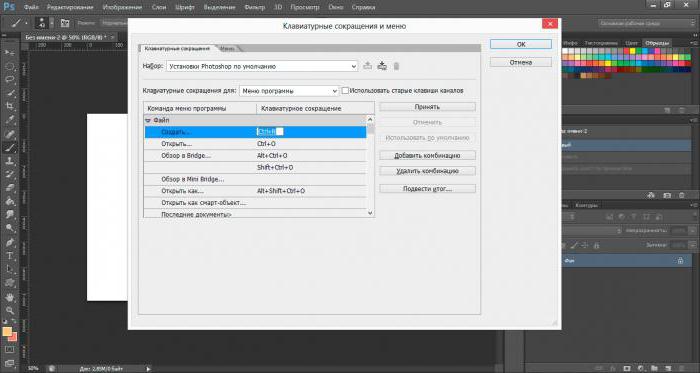Enable 'Использовать старые клавиши каналов' checkbox
The height and width of the screenshot is (373, 700).
tap(345, 91)
